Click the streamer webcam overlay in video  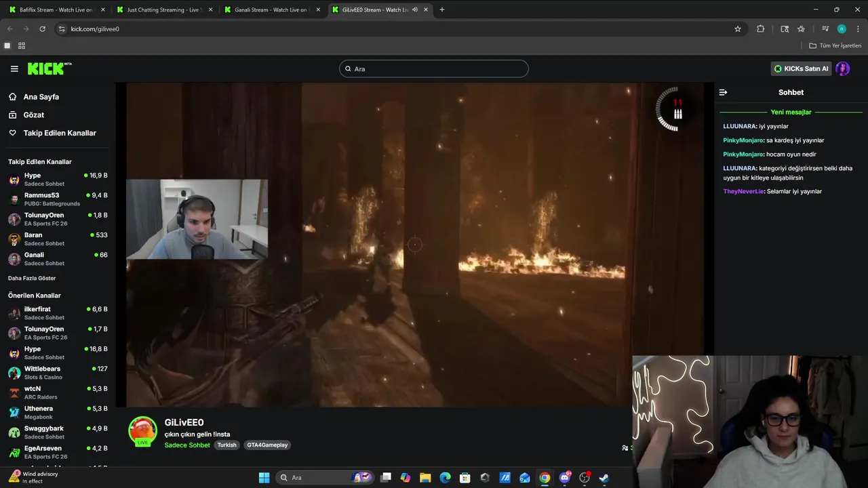197,219
